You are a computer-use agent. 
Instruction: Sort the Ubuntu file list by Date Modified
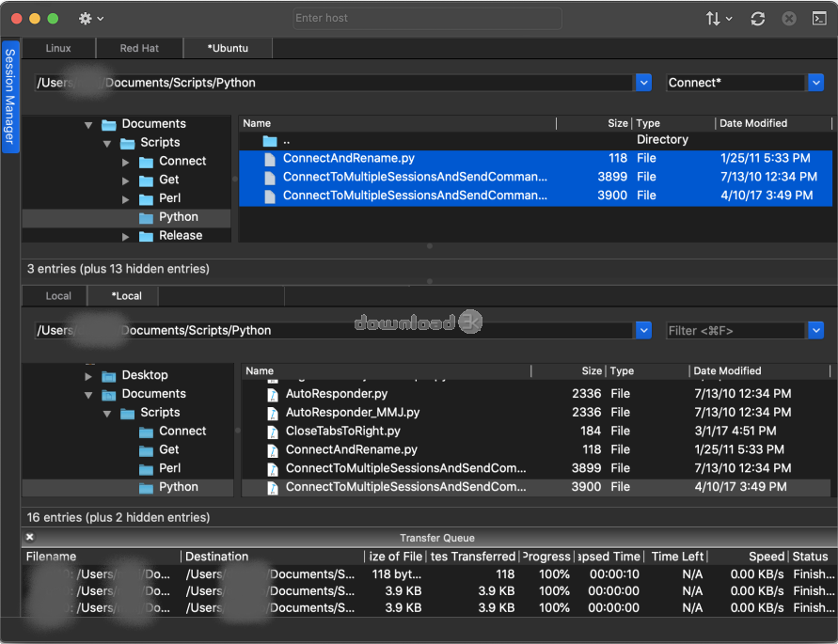click(773, 123)
